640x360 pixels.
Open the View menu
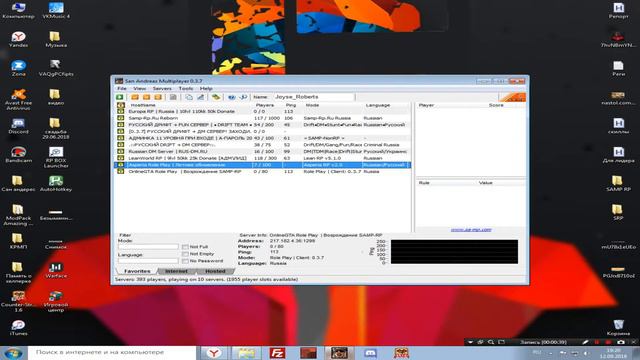click(x=140, y=89)
